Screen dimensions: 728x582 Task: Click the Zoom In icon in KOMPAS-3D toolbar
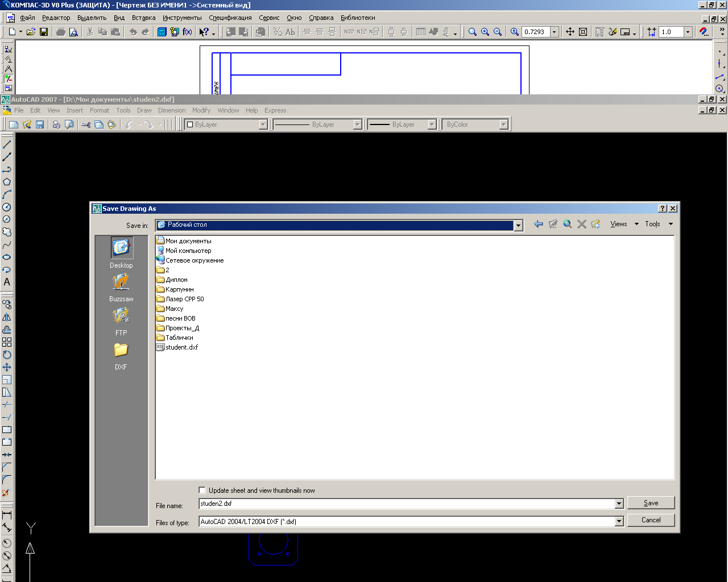485,32
